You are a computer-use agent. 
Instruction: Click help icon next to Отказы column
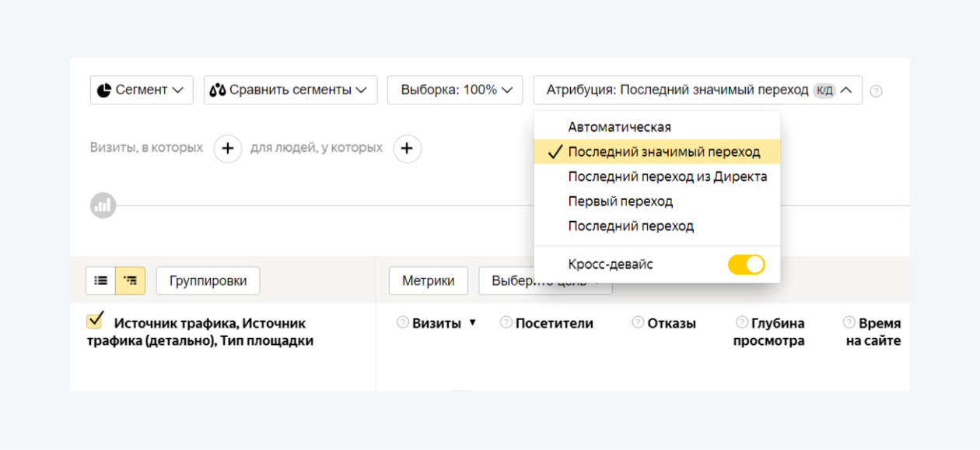tap(638, 322)
